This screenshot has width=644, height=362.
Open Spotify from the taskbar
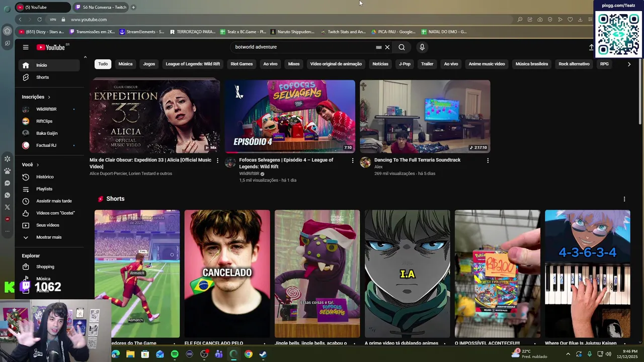pos(175,354)
